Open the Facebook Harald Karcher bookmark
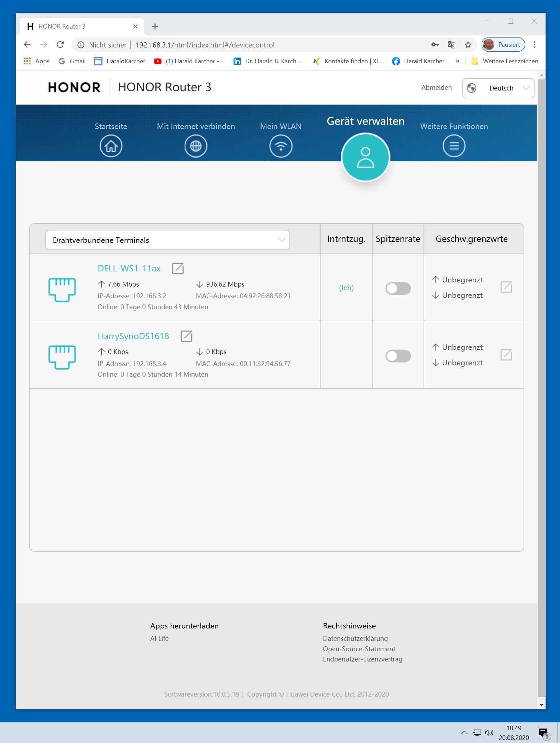Viewport: 560px width, 743px height. pos(418,61)
